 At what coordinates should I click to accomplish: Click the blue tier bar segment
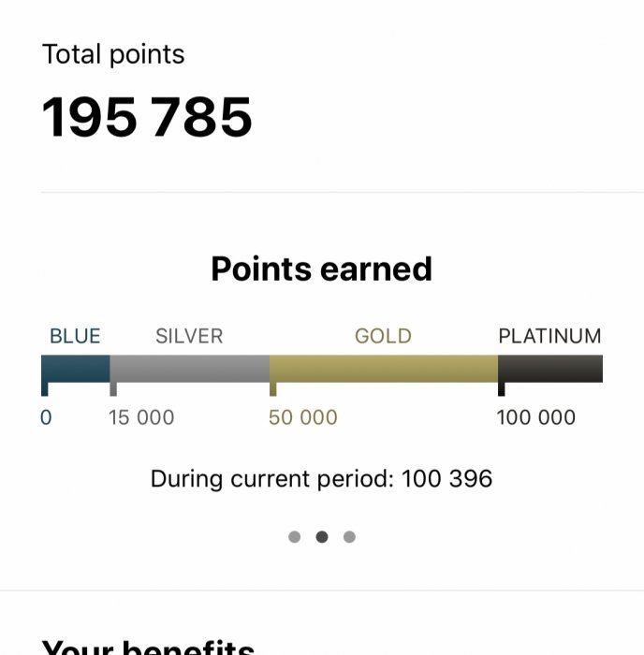(x=76, y=369)
